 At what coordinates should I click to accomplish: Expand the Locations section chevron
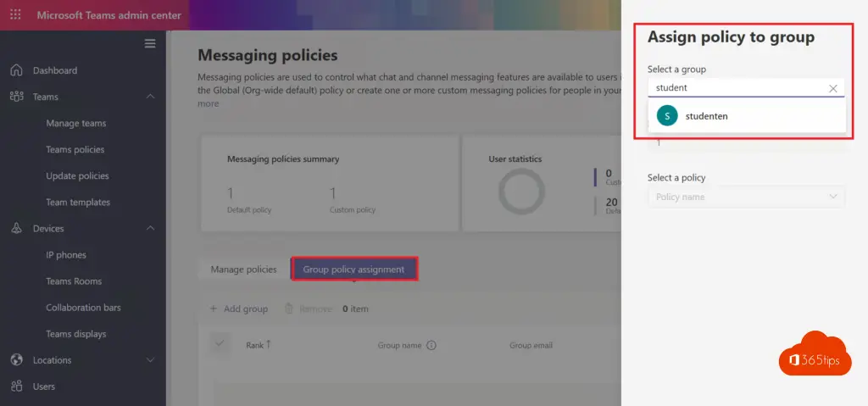150,360
